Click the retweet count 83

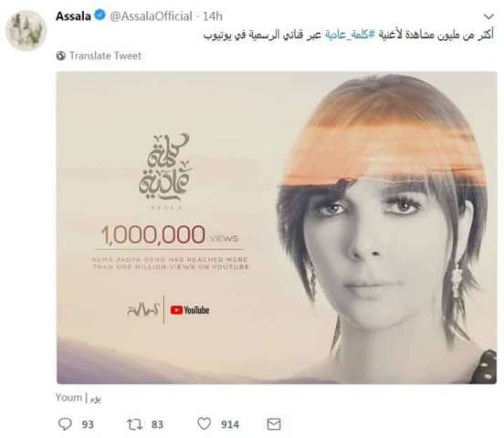click(157, 424)
